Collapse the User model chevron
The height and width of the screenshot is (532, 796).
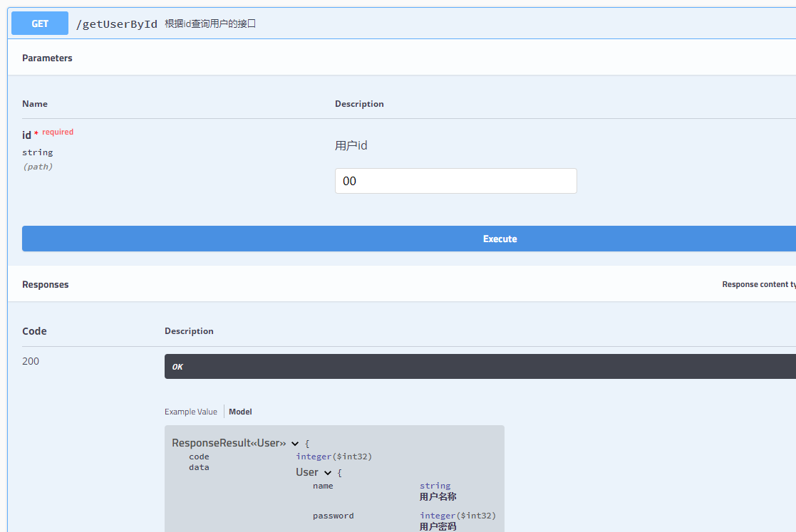click(328, 473)
